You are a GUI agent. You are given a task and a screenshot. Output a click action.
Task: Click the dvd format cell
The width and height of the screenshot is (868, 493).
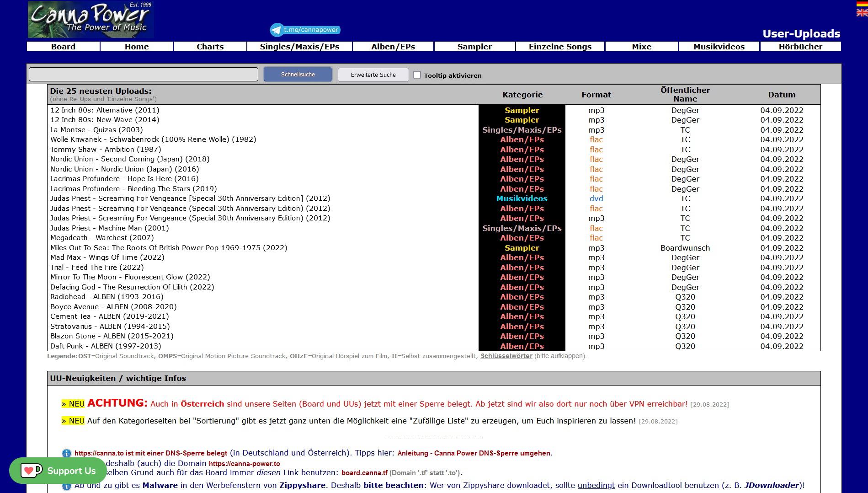click(x=596, y=198)
